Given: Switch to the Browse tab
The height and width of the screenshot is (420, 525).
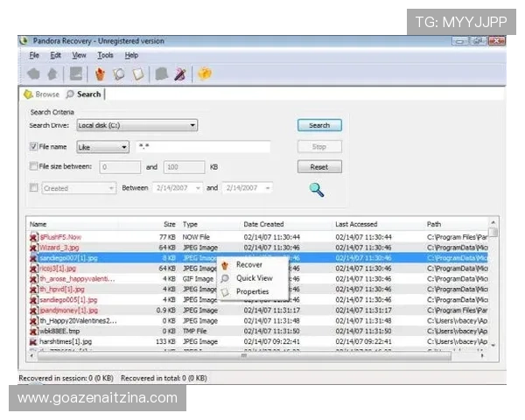Looking at the screenshot, I should (42, 94).
